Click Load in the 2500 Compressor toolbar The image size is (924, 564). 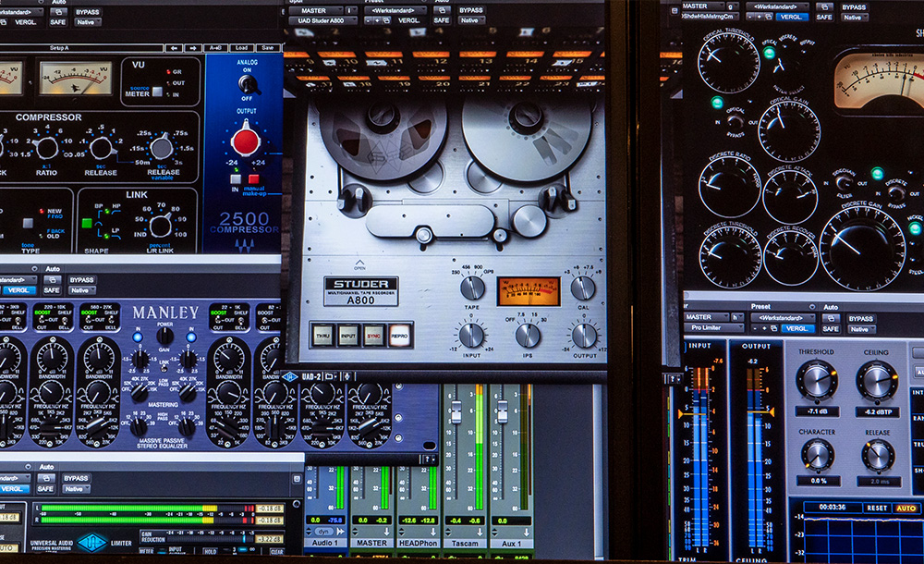(x=241, y=48)
